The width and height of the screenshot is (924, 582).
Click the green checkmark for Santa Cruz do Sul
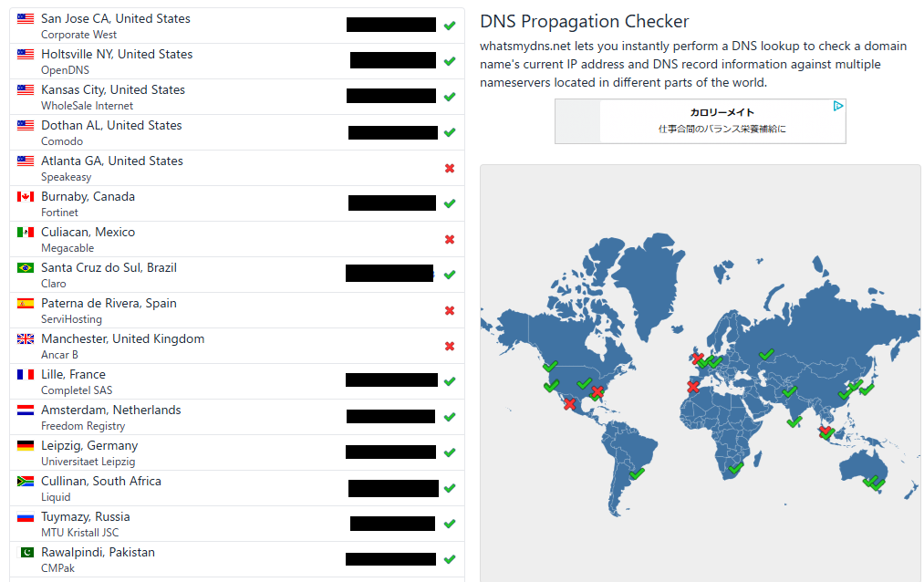point(450,275)
